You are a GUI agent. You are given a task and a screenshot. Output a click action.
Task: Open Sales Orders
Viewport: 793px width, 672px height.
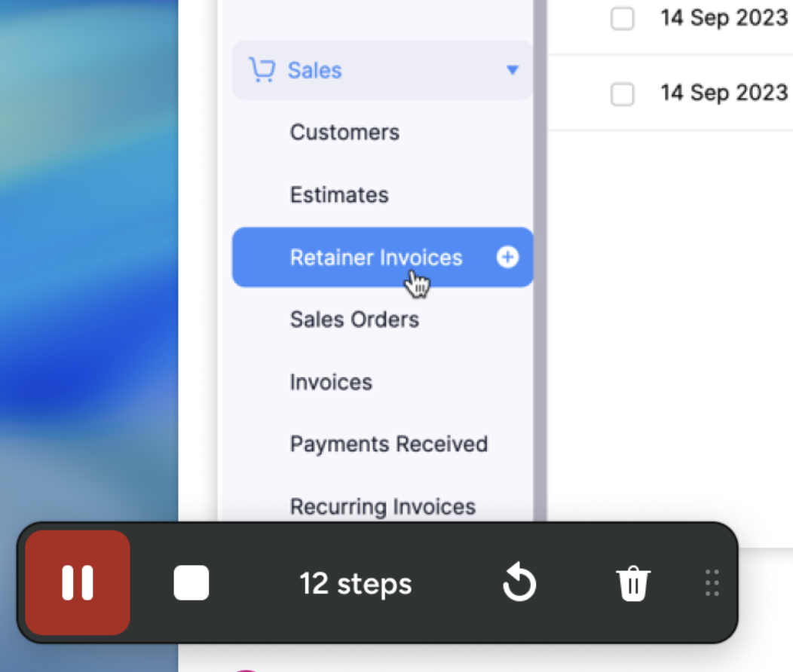[x=354, y=319]
